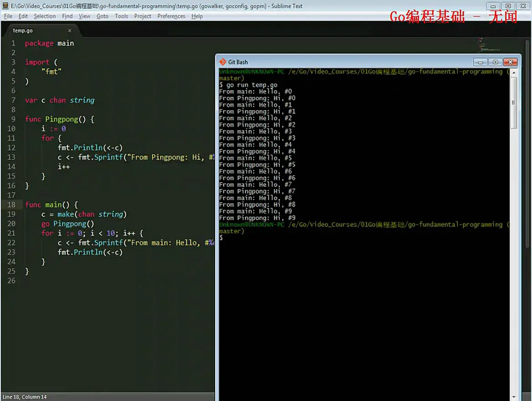Image resolution: width=532 pixels, height=401 pixels.
Task: Click 'From main: Hello, #0' output line
Action: click(x=256, y=92)
